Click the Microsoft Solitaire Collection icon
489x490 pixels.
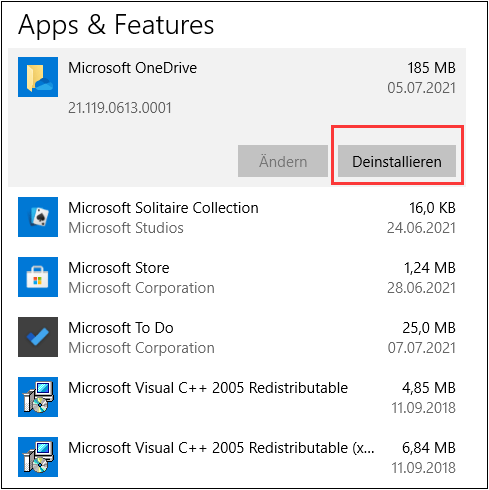click(x=38, y=217)
